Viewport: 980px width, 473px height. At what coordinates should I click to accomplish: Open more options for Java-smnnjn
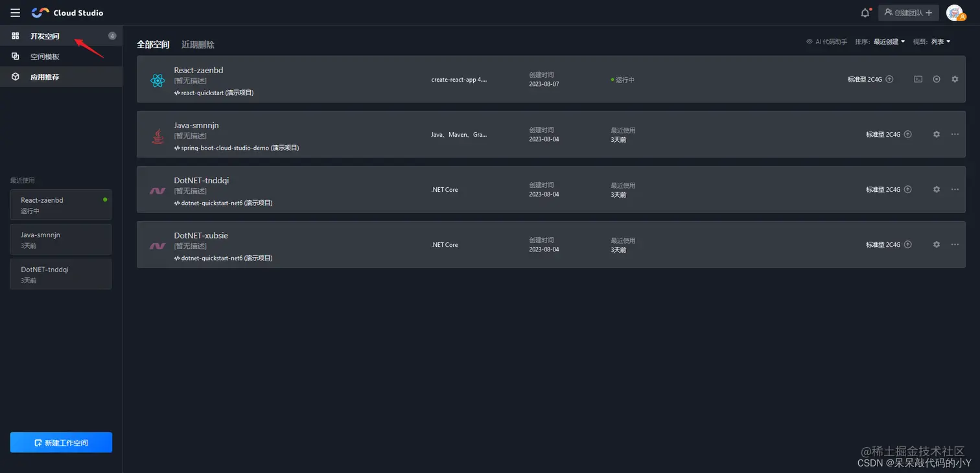(955, 134)
